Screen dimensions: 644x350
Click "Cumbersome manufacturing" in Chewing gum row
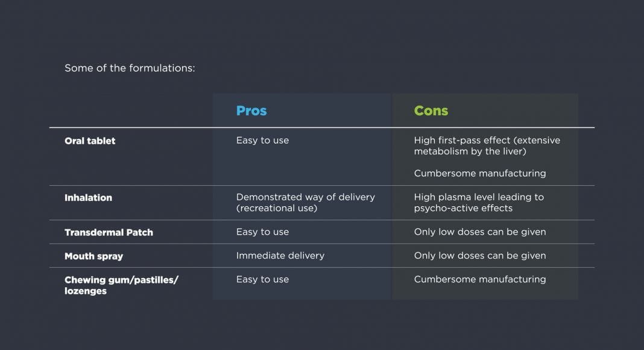point(479,279)
